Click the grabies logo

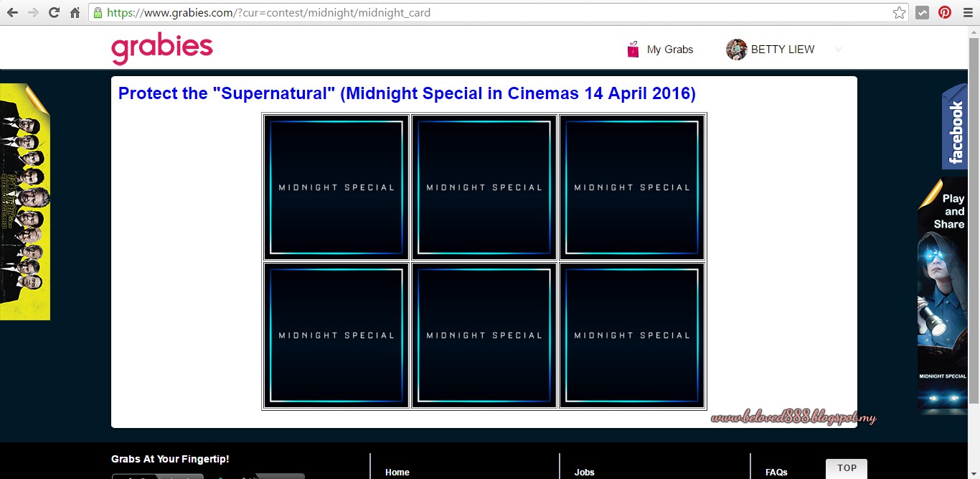[x=162, y=49]
